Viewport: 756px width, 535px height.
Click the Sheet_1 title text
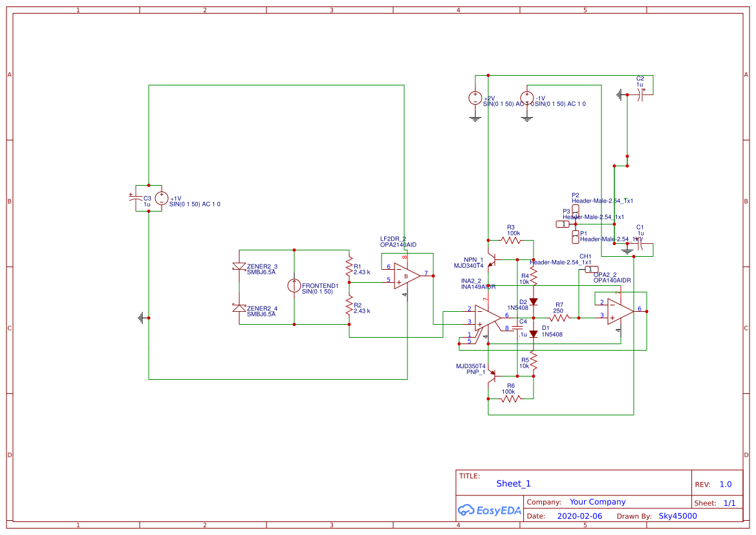513,484
